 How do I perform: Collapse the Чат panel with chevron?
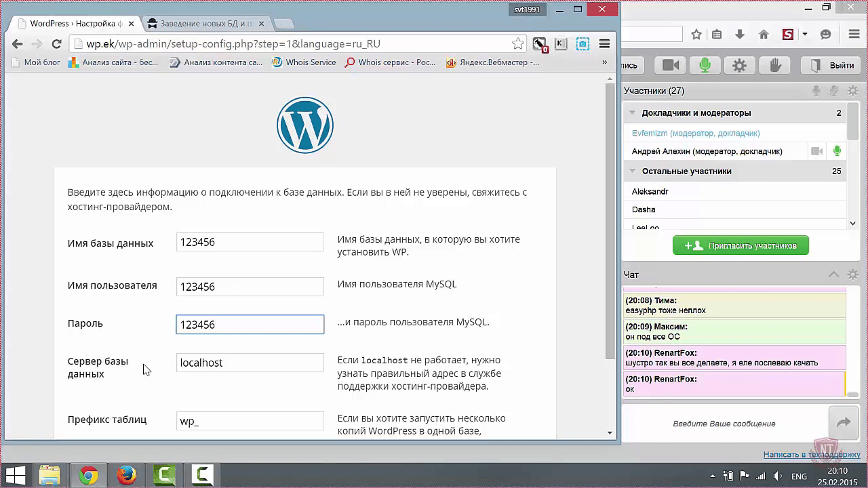(x=834, y=274)
